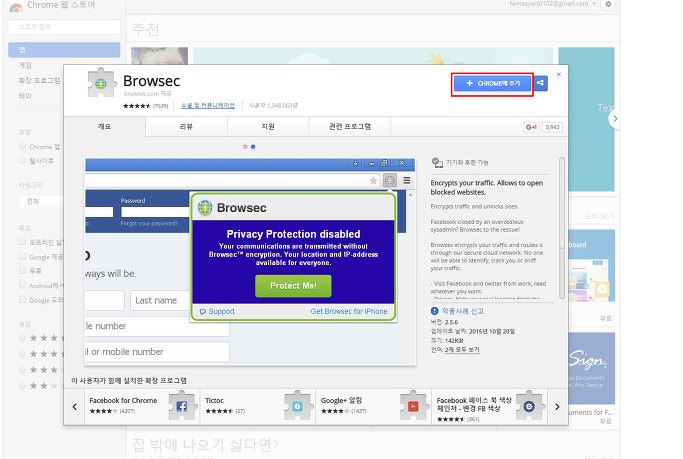Open the account email dropdown

click(x=553, y=3)
